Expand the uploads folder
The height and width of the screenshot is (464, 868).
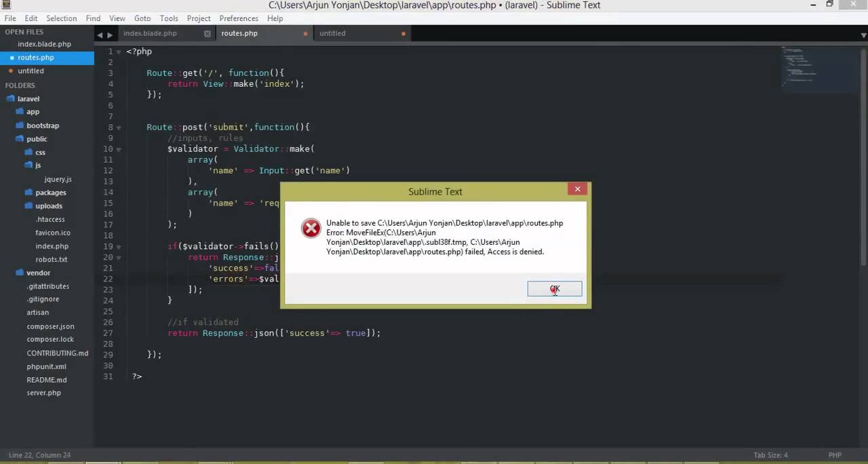click(49, 206)
